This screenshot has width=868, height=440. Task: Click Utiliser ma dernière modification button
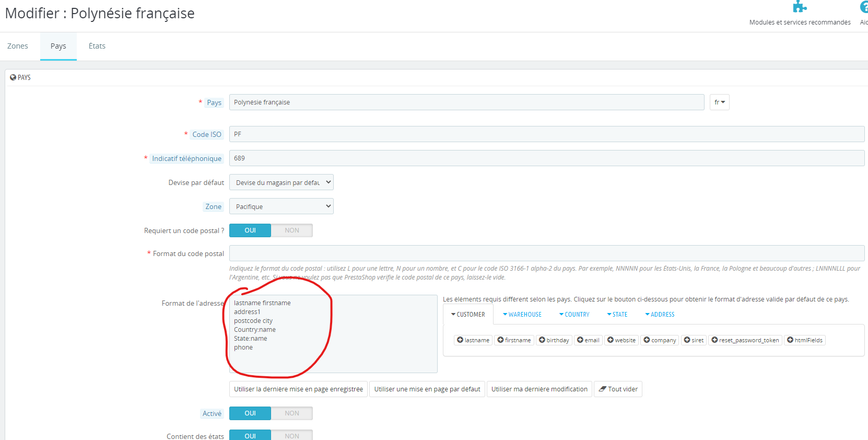(539, 389)
